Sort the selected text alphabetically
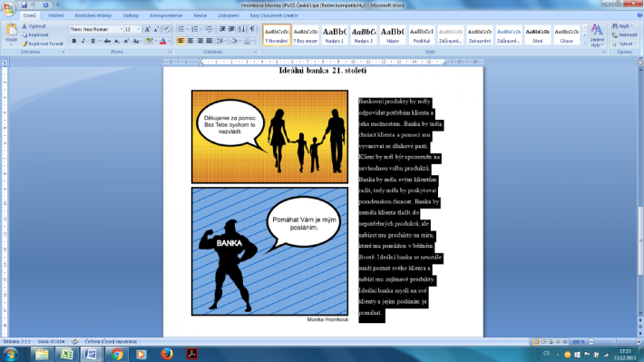This screenshot has height=362, width=644. (241, 30)
